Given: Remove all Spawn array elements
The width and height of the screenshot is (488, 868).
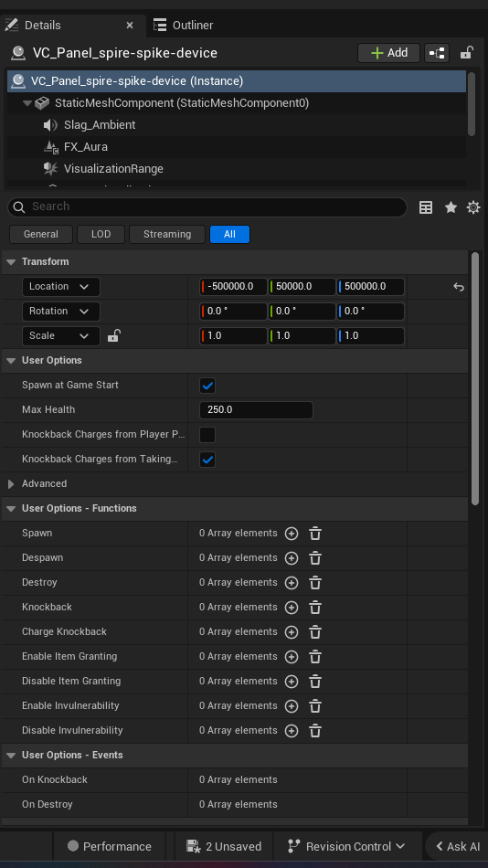Looking at the screenshot, I should 315,534.
